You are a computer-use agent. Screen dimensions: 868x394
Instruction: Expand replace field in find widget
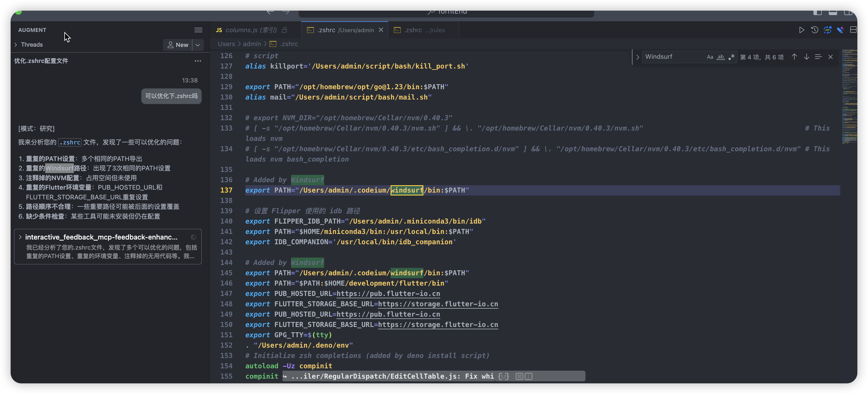point(637,57)
